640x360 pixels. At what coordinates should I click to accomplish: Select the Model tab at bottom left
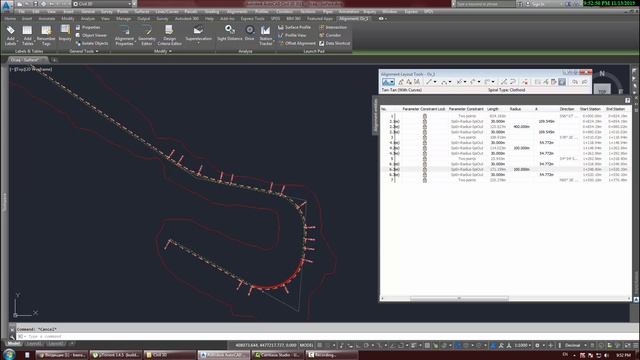click(13, 344)
